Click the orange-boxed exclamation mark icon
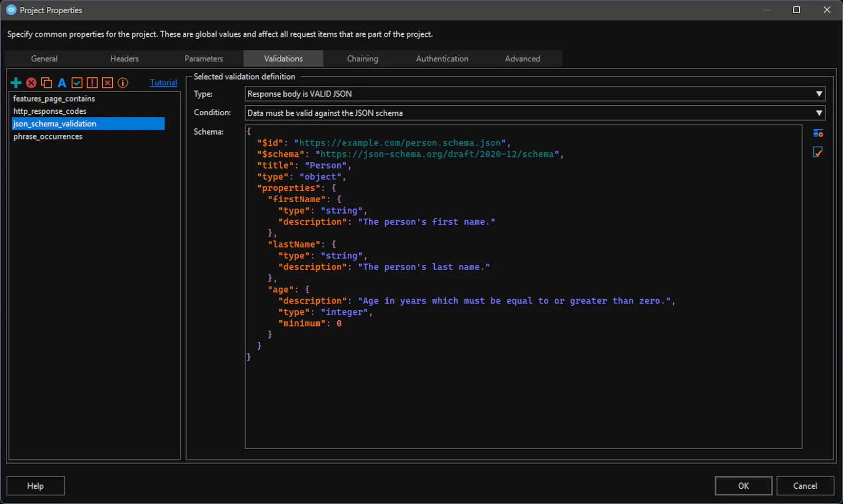Viewport: 843px width, 504px height. 92,83
